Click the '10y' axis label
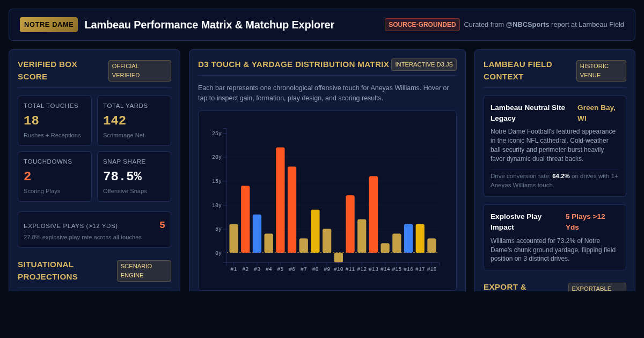Image resolution: width=644 pixels, height=338 pixels. point(217,205)
